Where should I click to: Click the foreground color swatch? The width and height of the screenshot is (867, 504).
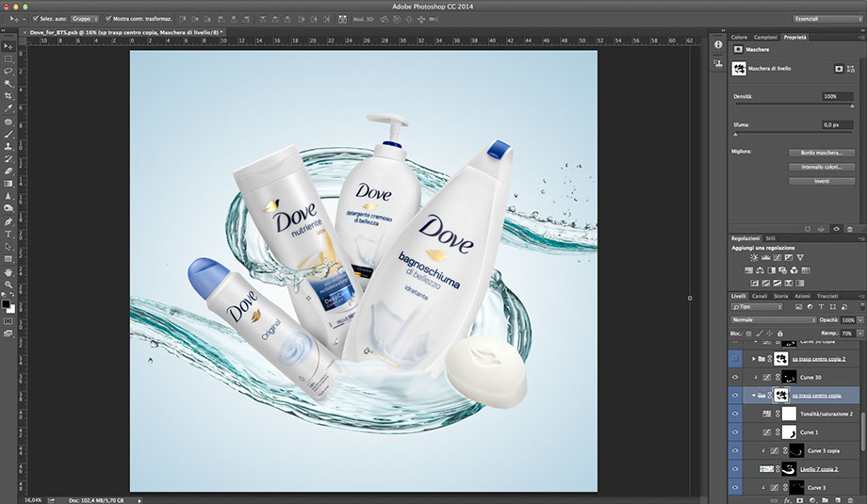click(x=6, y=304)
